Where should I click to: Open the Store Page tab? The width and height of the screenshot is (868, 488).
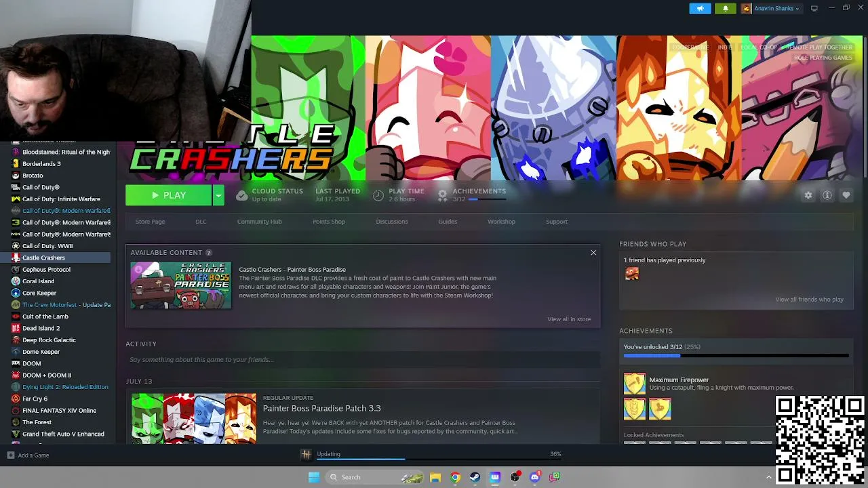click(x=150, y=222)
